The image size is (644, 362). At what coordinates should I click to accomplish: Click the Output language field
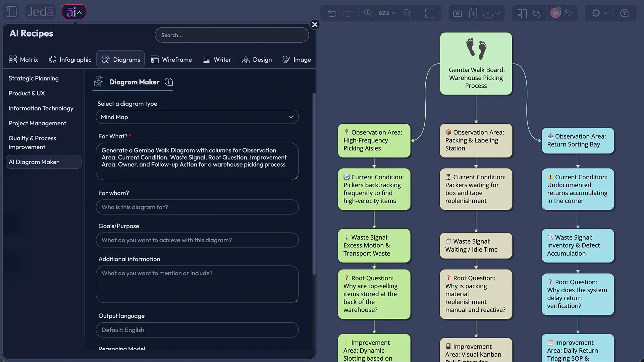click(197, 330)
